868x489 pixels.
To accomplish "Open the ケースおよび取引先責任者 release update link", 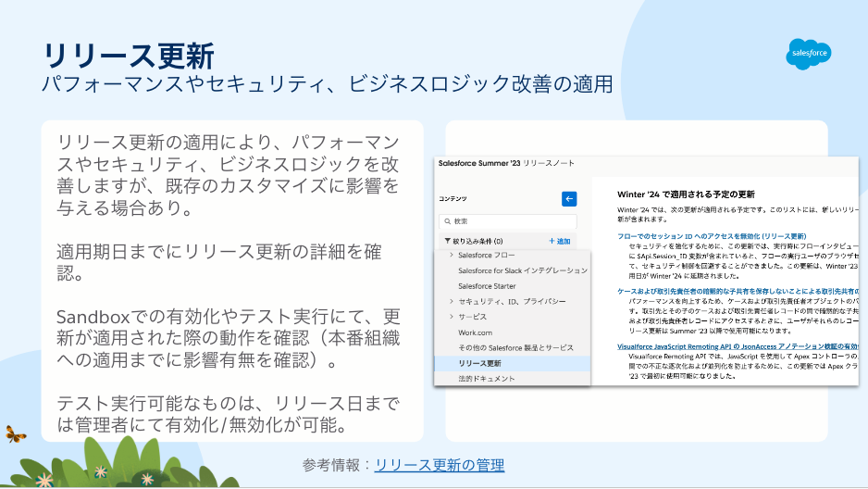I will click(738, 291).
